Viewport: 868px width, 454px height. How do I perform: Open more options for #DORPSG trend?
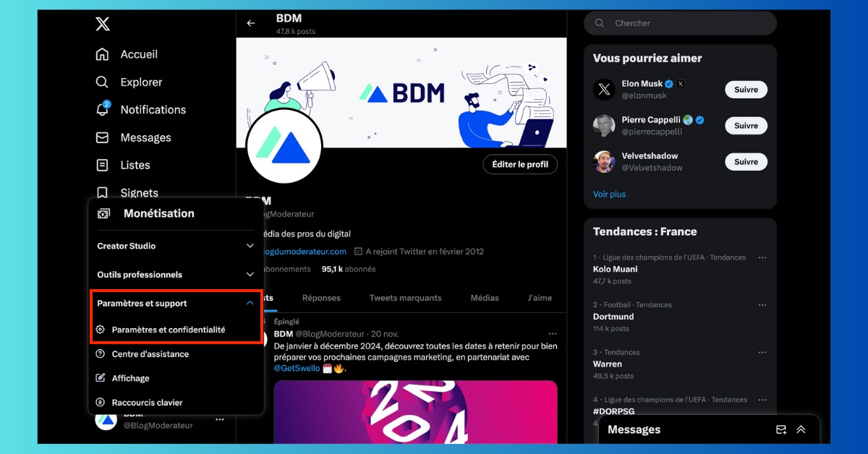point(762,399)
